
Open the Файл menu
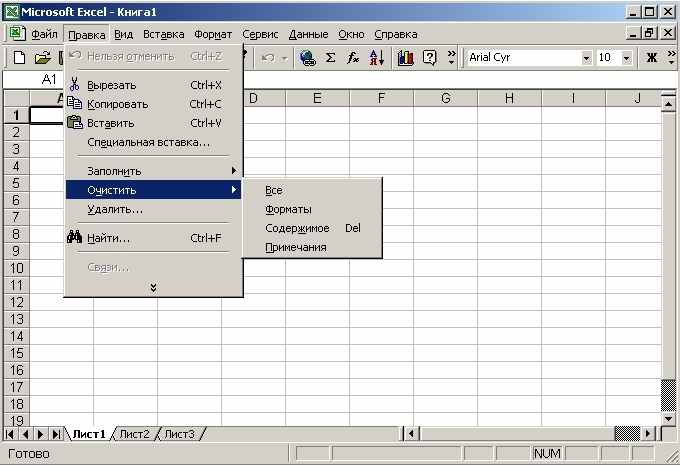click(x=44, y=34)
